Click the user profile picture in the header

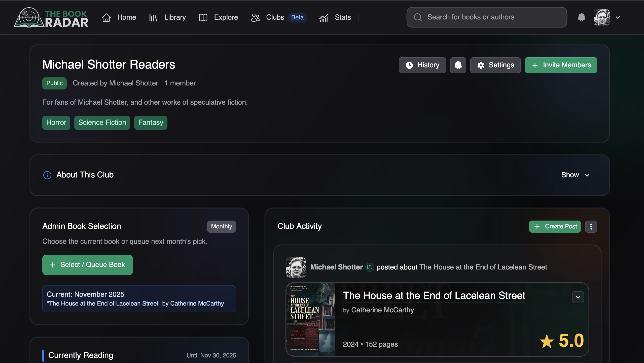pyautogui.click(x=601, y=17)
